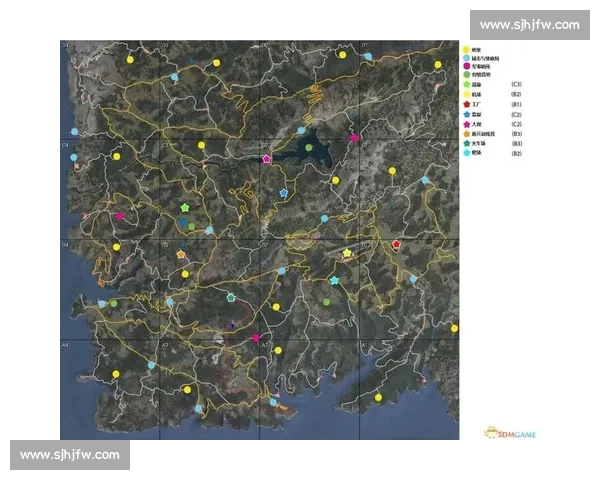Click the green circle icon in the legend
600x480 pixels.
pos(466,75)
